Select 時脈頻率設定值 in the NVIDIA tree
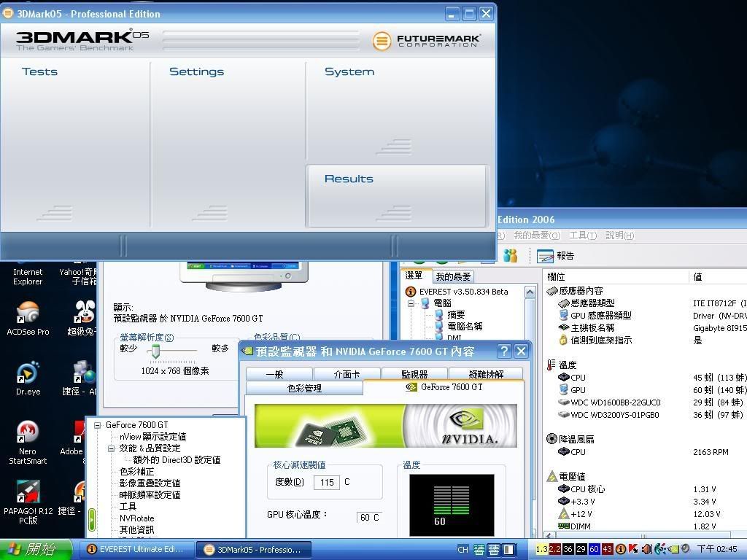 [150, 495]
